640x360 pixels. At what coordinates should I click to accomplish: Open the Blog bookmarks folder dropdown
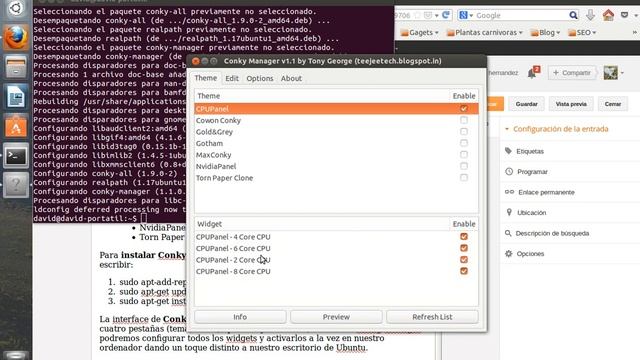tap(545, 32)
